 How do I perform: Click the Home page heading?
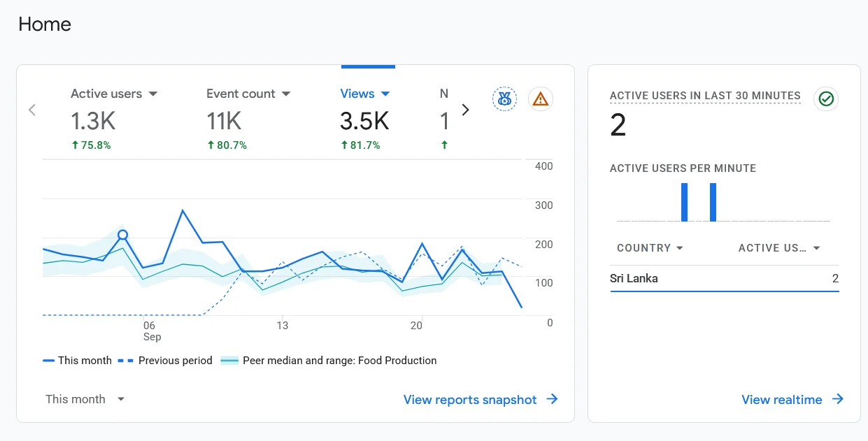click(x=45, y=24)
